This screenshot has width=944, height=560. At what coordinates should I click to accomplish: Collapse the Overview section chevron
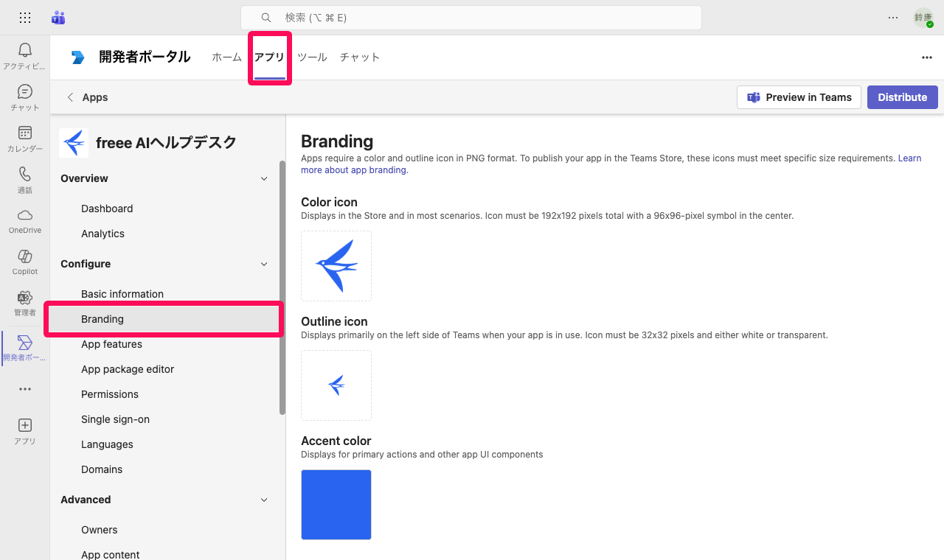tap(265, 178)
